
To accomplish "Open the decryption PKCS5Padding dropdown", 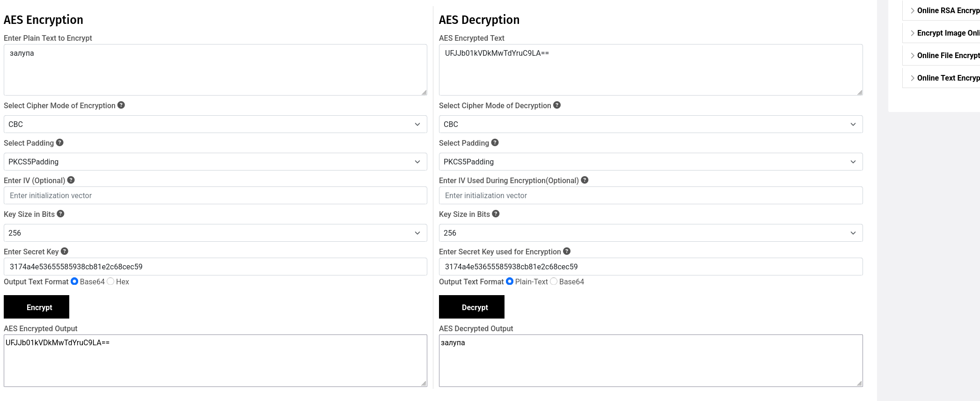I will pos(651,162).
